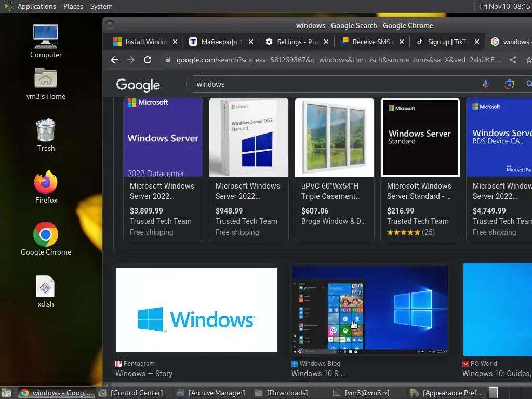
Task: Click the share page icon
Action: click(x=513, y=60)
